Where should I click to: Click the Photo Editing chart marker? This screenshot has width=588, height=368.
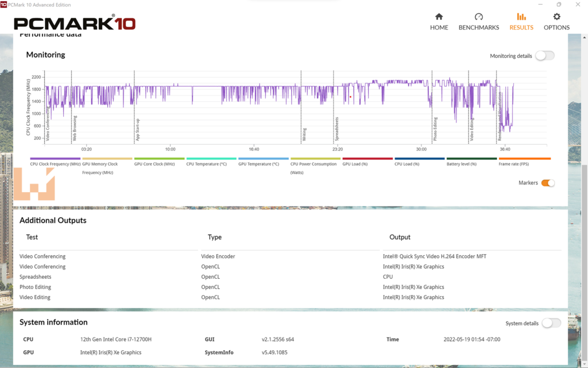tap(435, 129)
